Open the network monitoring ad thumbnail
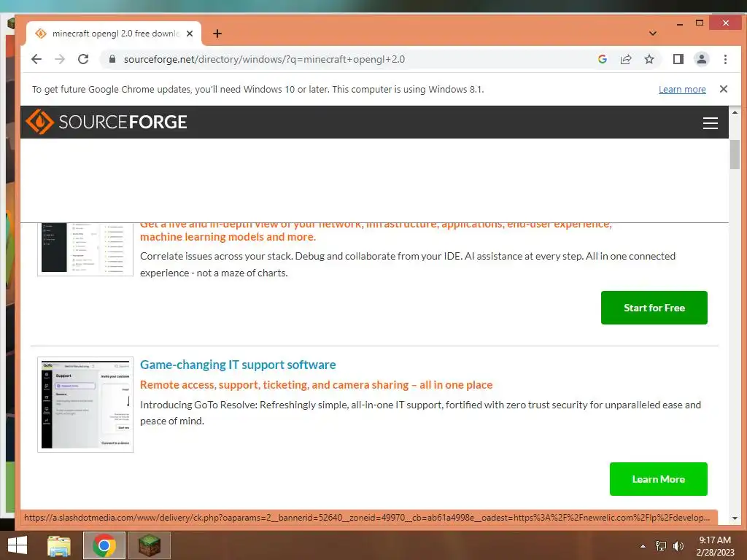The image size is (747, 560). point(85,249)
